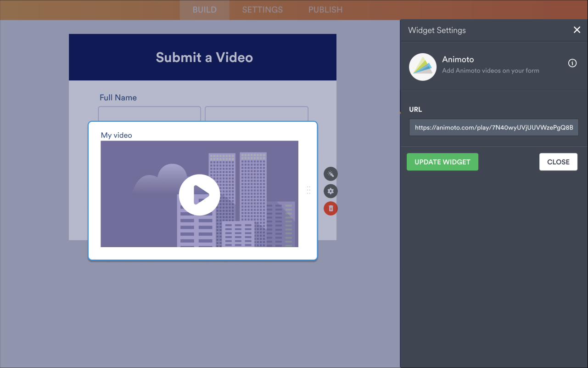Open the widget settings gear icon
This screenshot has height=368, width=588.
330,191
